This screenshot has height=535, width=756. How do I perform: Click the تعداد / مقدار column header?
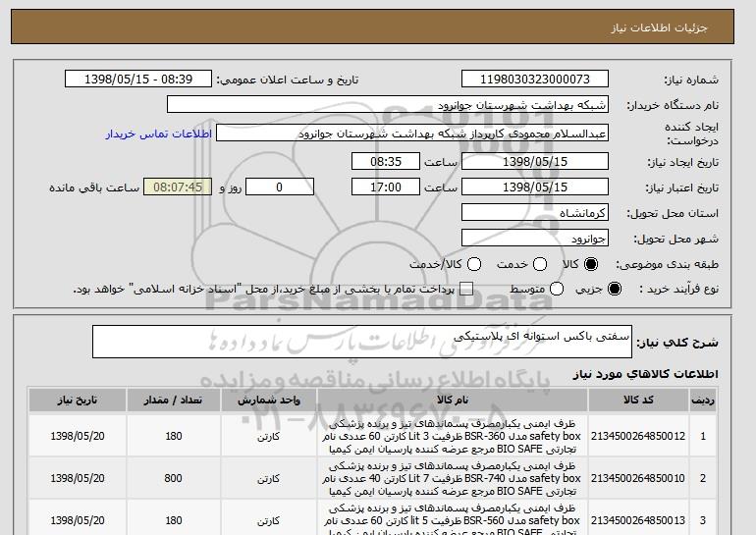click(174, 401)
